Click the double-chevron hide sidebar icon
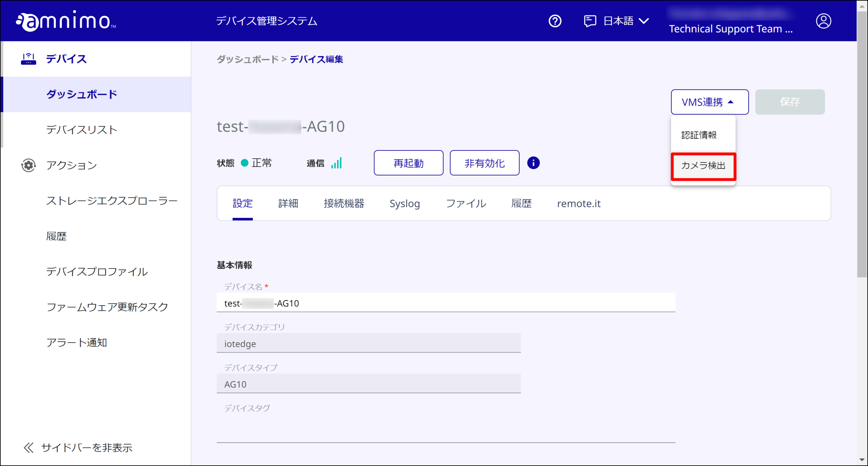 click(x=29, y=448)
